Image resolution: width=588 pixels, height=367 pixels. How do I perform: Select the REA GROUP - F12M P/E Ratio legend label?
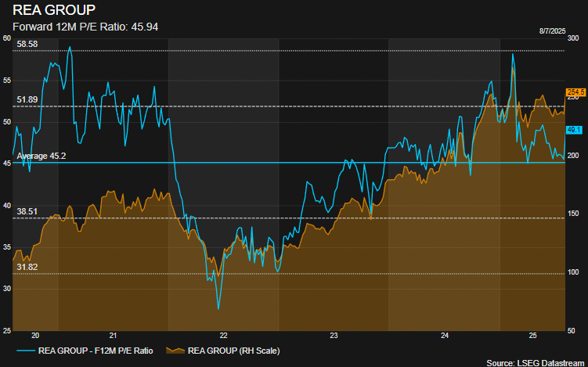click(x=95, y=351)
